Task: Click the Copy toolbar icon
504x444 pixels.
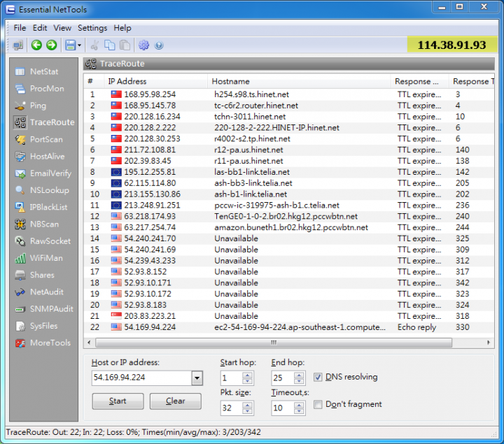Action: tap(110, 45)
